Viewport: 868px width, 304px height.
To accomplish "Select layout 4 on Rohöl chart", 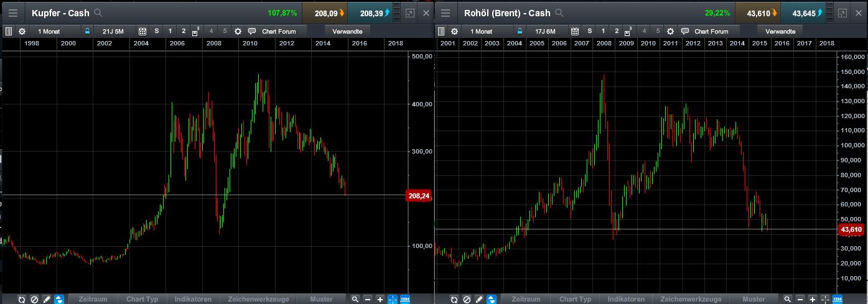I will click(643, 31).
